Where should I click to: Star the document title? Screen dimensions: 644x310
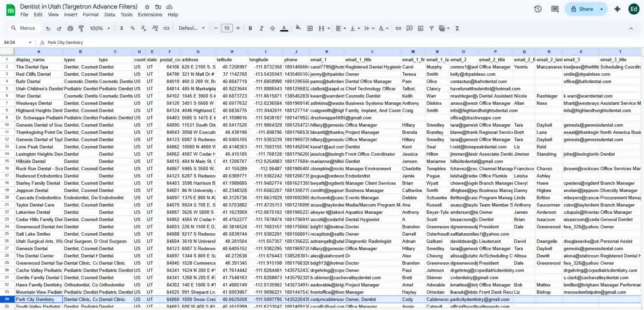point(147,7)
